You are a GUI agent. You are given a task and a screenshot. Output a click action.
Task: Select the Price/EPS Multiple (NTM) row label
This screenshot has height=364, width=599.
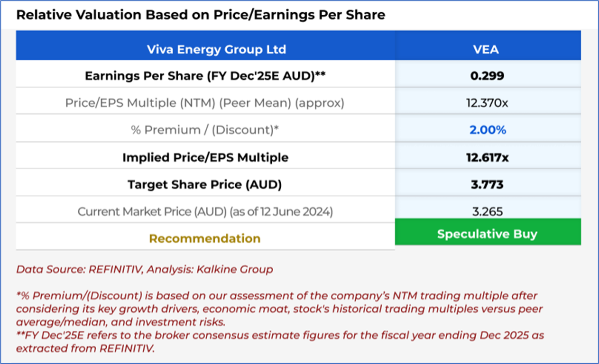click(205, 102)
